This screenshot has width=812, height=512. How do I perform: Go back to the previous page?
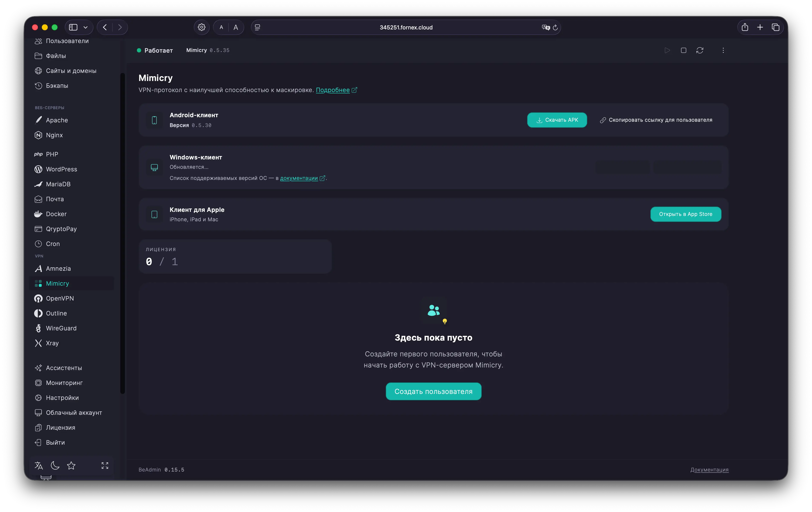click(105, 27)
